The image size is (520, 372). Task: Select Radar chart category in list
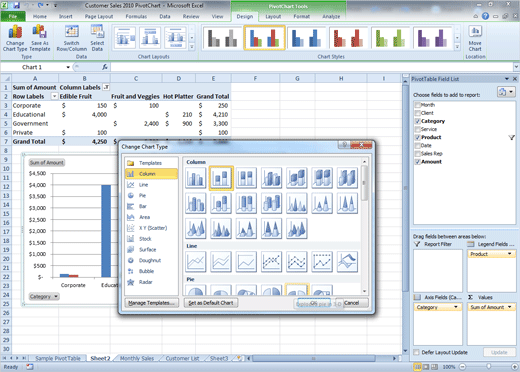pos(151,282)
